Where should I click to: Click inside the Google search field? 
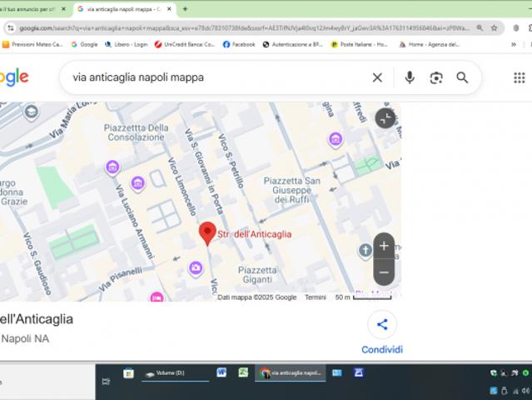[216, 77]
